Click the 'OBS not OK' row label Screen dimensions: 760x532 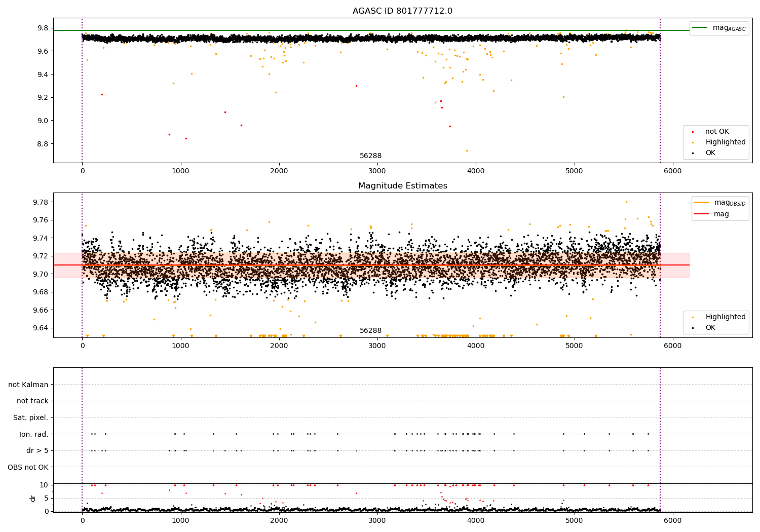click(28, 467)
